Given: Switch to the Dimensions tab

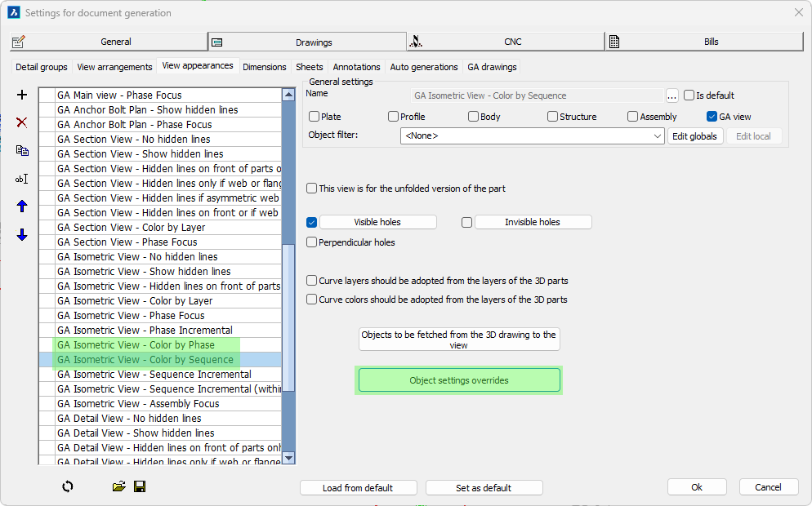Looking at the screenshot, I should coord(265,67).
